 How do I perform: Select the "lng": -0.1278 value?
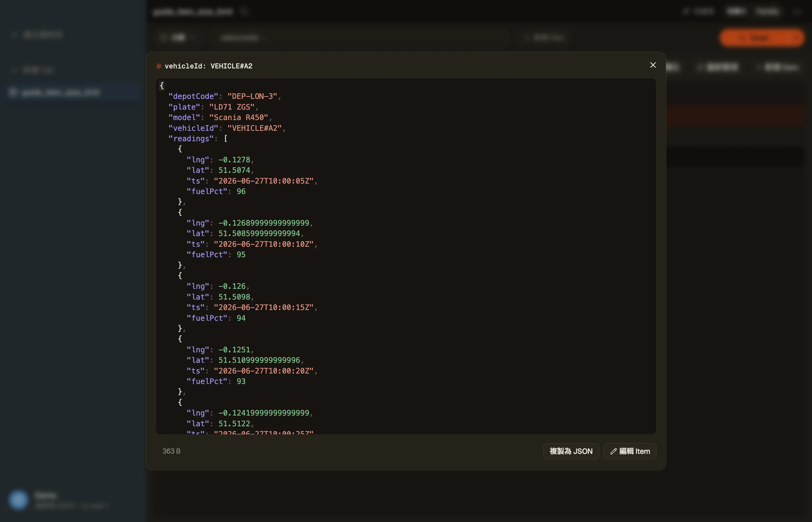click(234, 160)
